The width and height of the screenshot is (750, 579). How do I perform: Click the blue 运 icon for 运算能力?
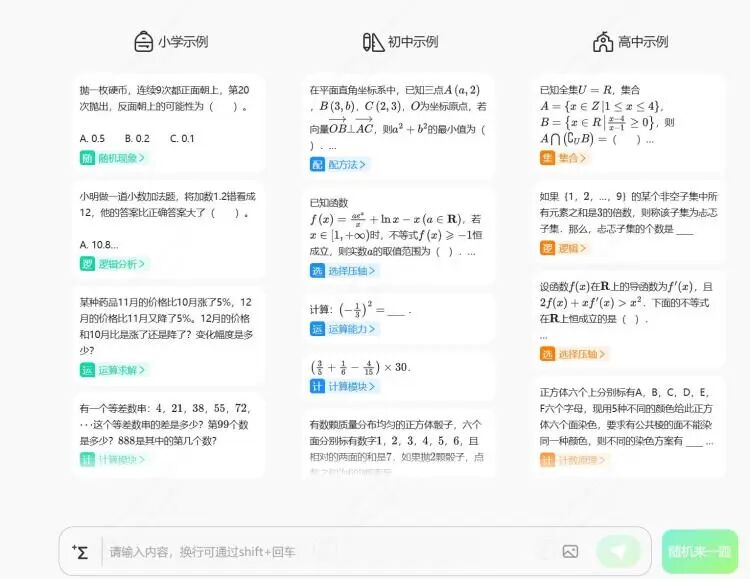pyautogui.click(x=317, y=329)
